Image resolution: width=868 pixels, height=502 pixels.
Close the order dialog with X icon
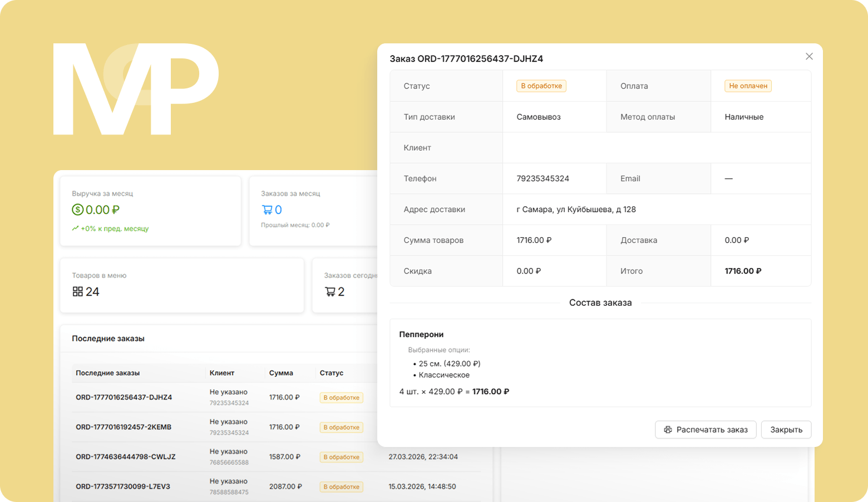(809, 56)
